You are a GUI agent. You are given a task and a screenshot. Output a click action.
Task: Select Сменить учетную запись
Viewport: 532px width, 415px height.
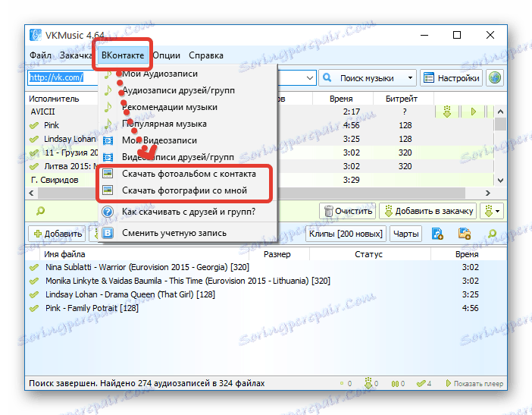(188, 233)
